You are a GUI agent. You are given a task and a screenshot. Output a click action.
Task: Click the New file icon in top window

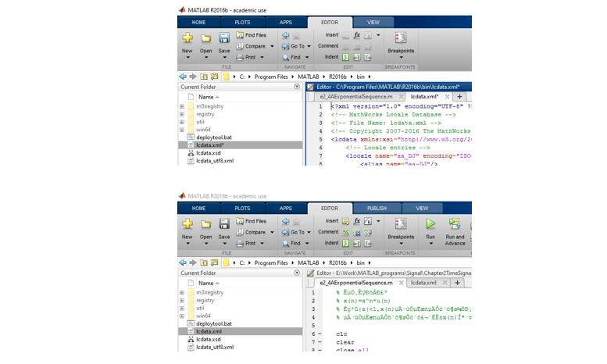tap(187, 38)
